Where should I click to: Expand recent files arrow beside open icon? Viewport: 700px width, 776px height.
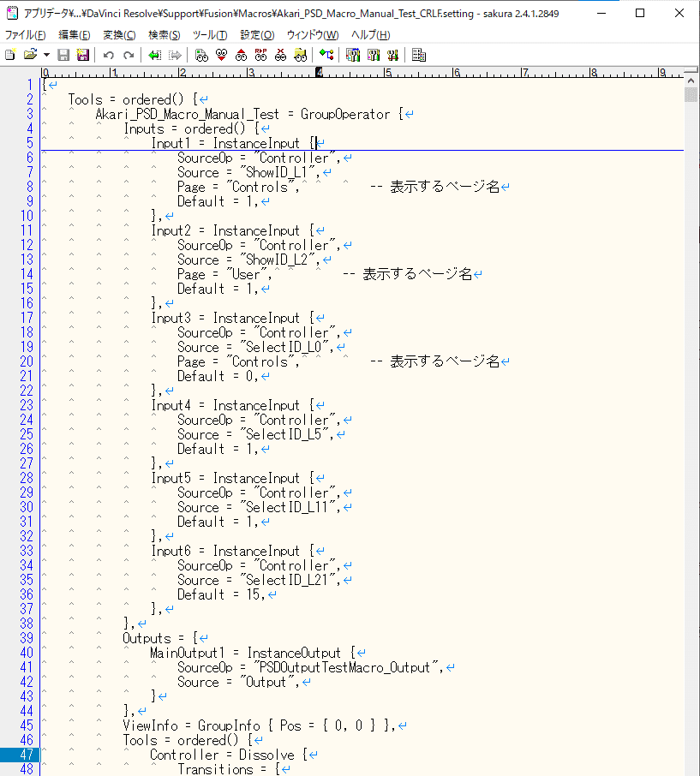click(x=46, y=55)
